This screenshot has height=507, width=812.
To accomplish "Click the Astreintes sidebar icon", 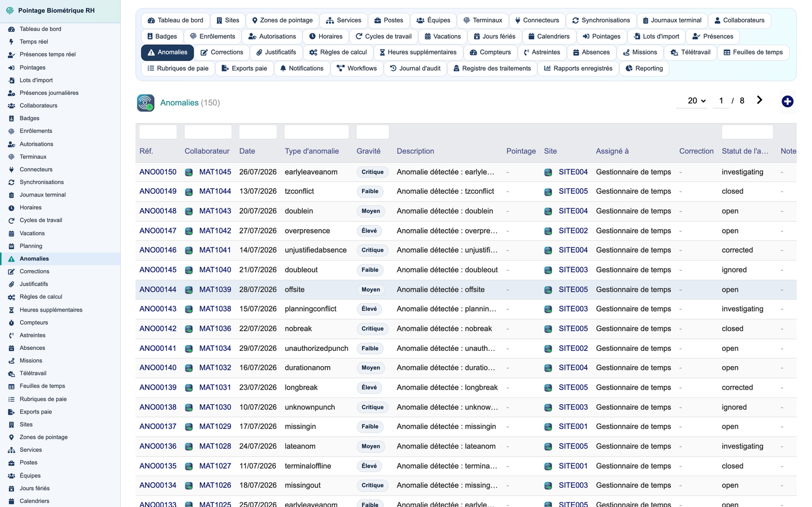I will pyautogui.click(x=11, y=335).
